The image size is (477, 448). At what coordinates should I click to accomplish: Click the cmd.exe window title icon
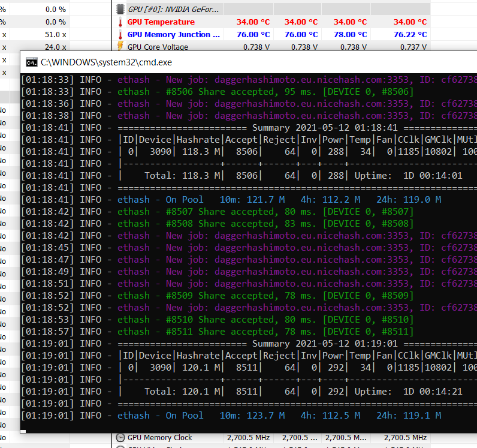point(31,62)
